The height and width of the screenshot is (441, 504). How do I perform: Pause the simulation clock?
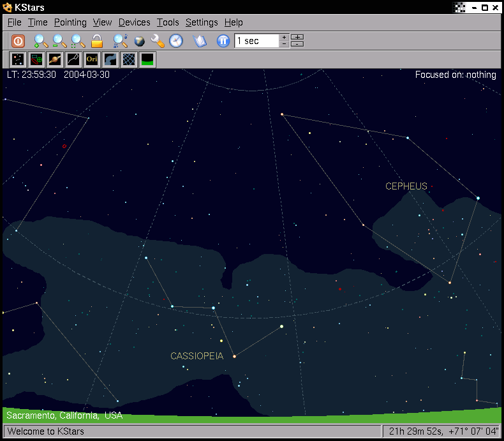(223, 41)
